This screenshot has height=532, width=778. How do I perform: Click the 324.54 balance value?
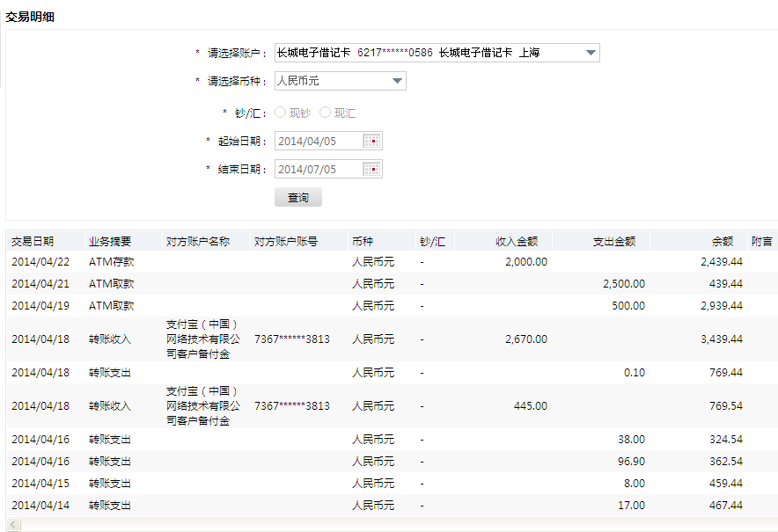[726, 440]
